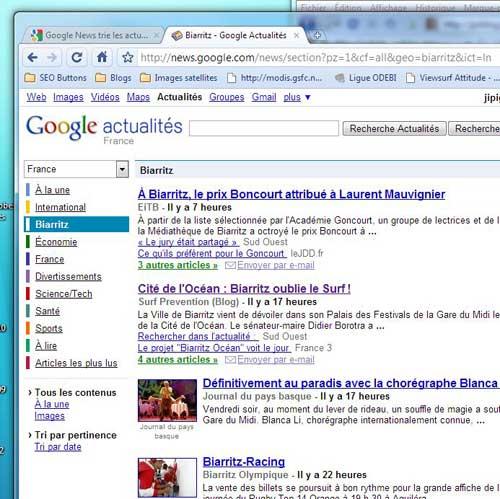Click the browser forward arrow button
Viewport: 500px width, 499px height.
(52, 58)
